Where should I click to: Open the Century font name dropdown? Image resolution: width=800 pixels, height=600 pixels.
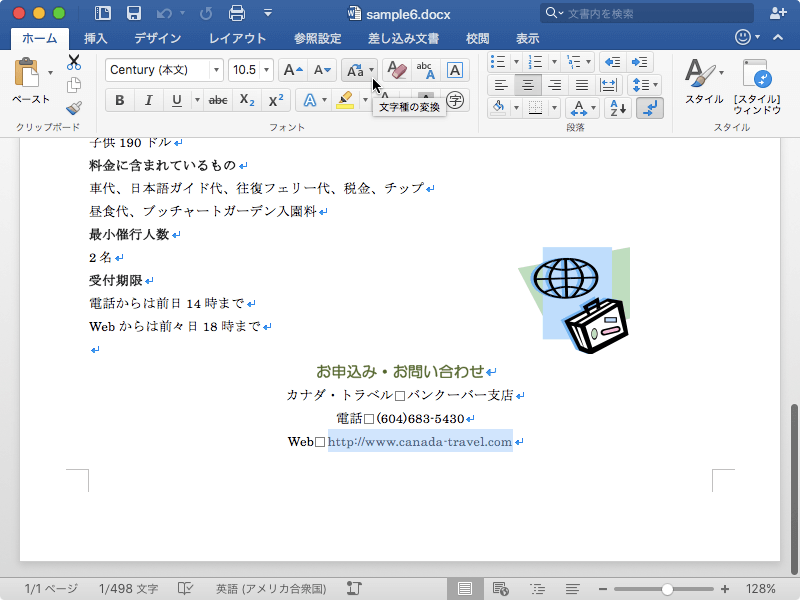tap(215, 70)
